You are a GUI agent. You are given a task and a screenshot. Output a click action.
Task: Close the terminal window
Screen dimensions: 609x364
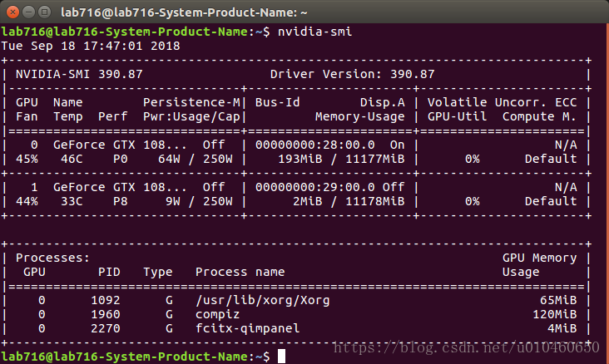tap(12, 12)
